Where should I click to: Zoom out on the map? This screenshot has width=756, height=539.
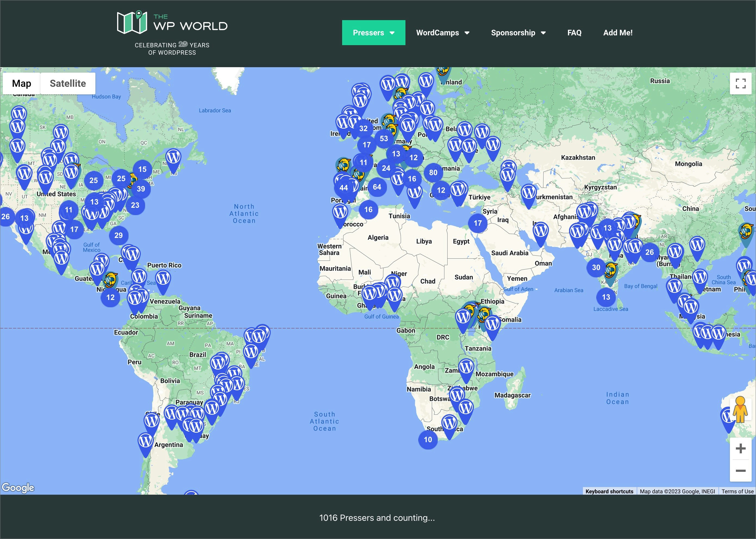coord(741,470)
